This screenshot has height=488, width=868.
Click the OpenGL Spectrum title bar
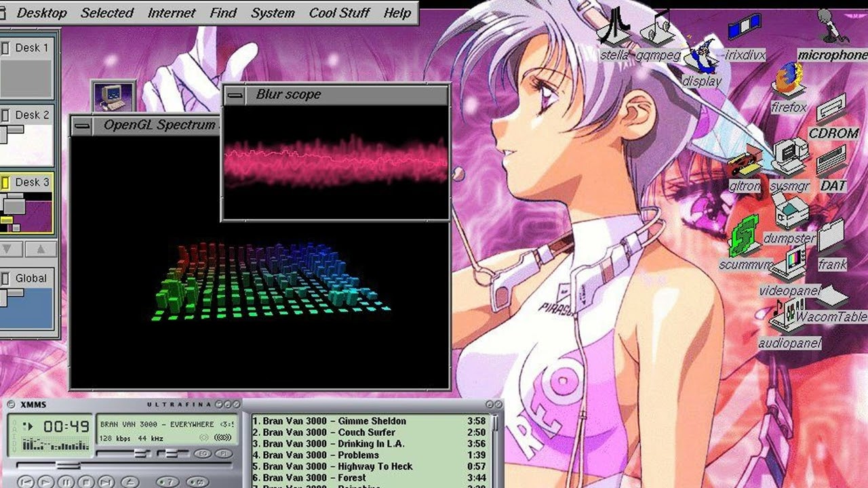point(157,125)
